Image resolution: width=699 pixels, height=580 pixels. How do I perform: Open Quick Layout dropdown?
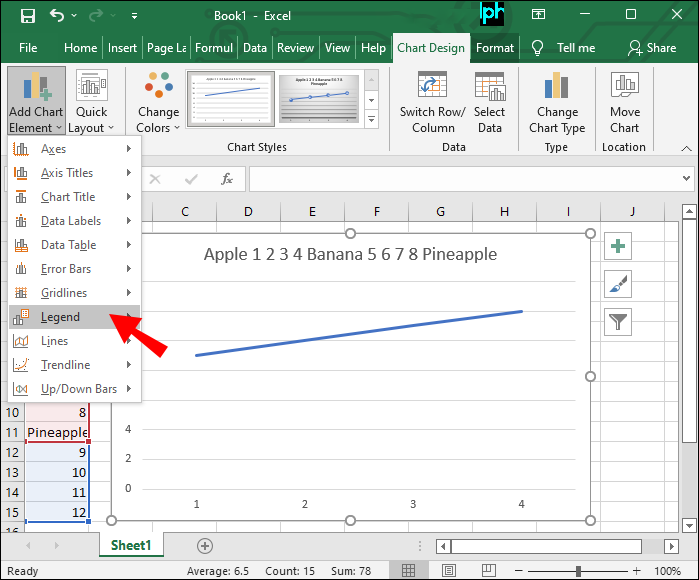tap(91, 101)
